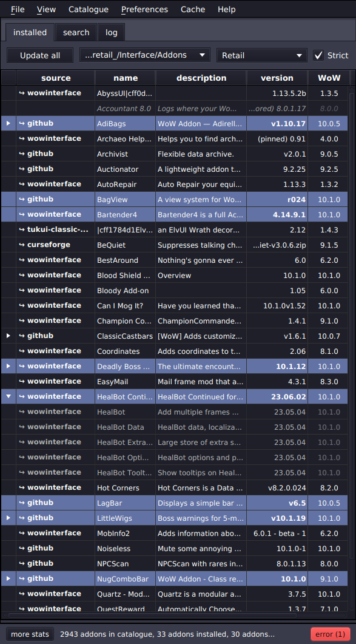Click the Update all button

point(40,55)
